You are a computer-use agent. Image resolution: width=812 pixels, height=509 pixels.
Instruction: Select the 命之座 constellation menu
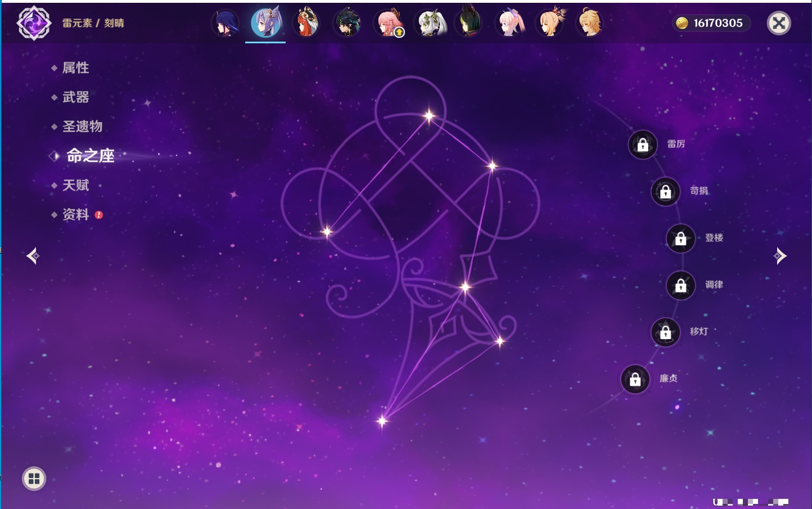tap(90, 156)
